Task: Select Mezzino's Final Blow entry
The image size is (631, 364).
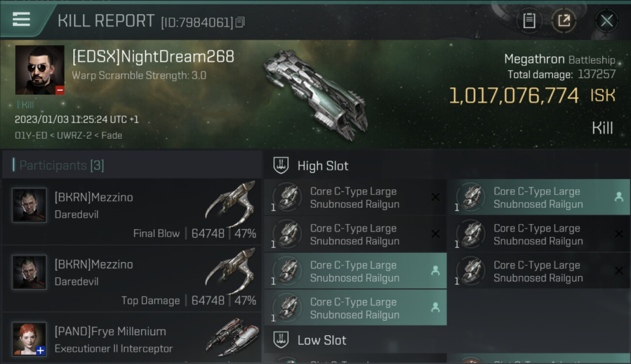Action: click(132, 212)
